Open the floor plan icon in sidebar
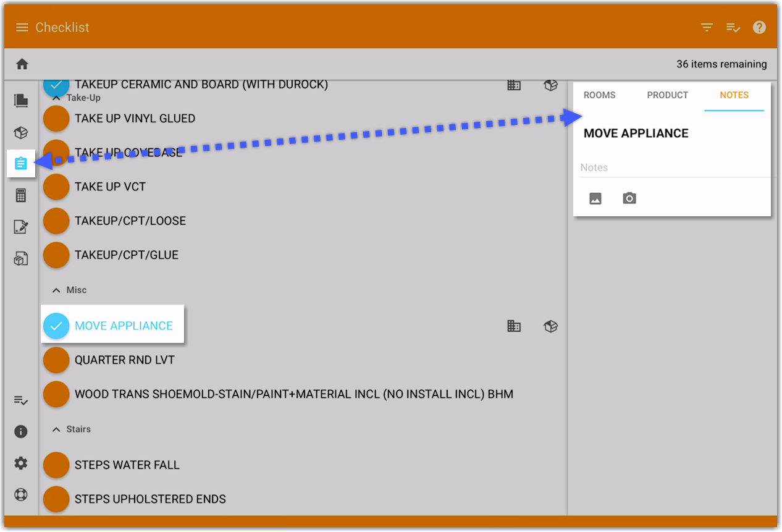This screenshot has width=782, height=532. coord(21,100)
